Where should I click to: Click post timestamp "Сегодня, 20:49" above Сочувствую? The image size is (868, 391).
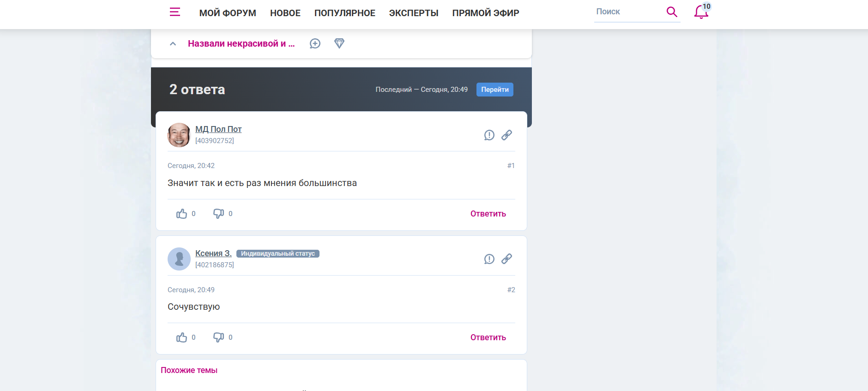click(191, 290)
